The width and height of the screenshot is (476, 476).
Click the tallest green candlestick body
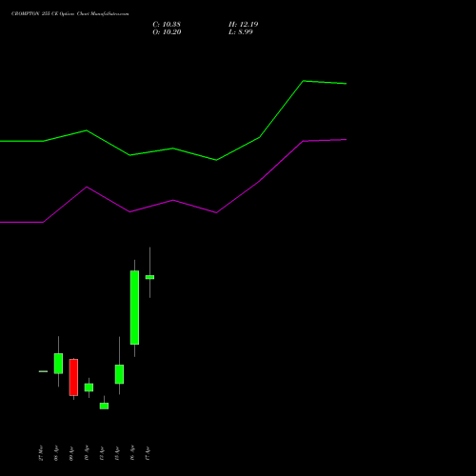(x=134, y=307)
